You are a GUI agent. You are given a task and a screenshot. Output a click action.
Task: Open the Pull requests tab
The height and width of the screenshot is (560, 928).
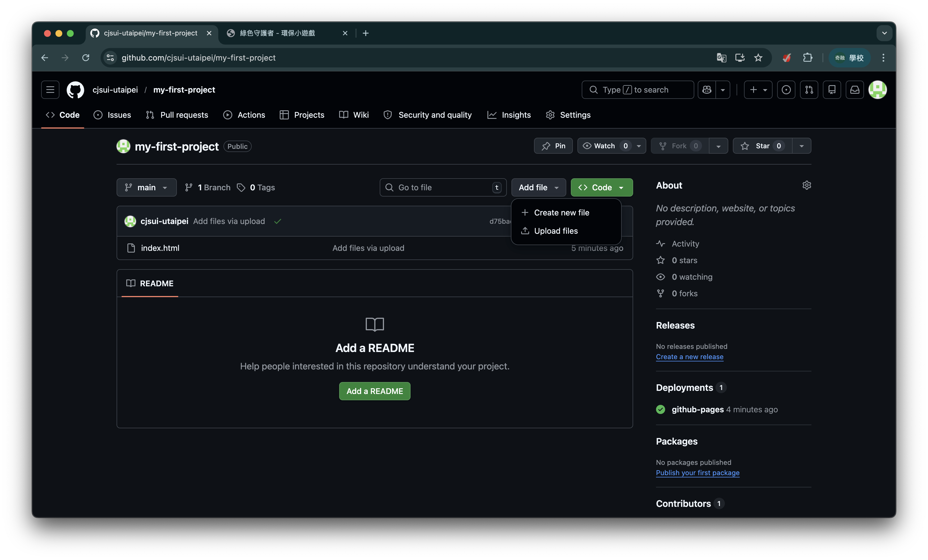pyautogui.click(x=177, y=115)
